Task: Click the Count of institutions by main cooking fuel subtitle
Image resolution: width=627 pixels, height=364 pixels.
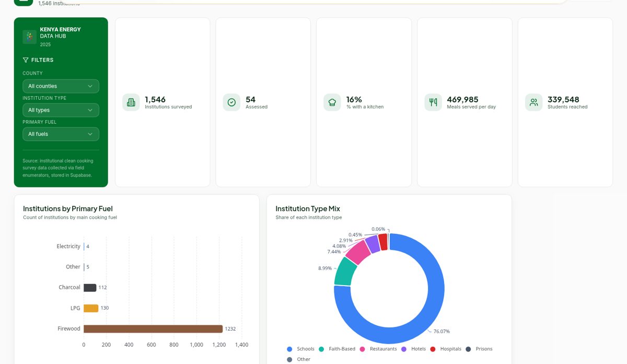Action: [70, 218]
